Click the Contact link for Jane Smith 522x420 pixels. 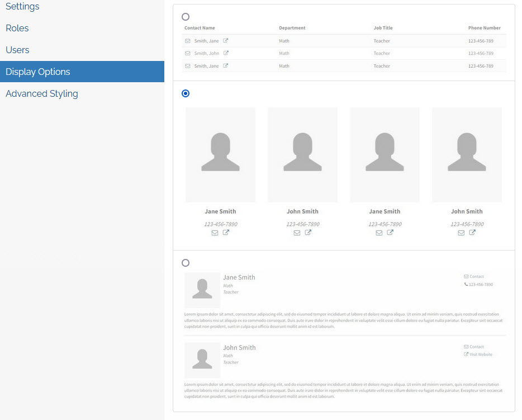475,276
